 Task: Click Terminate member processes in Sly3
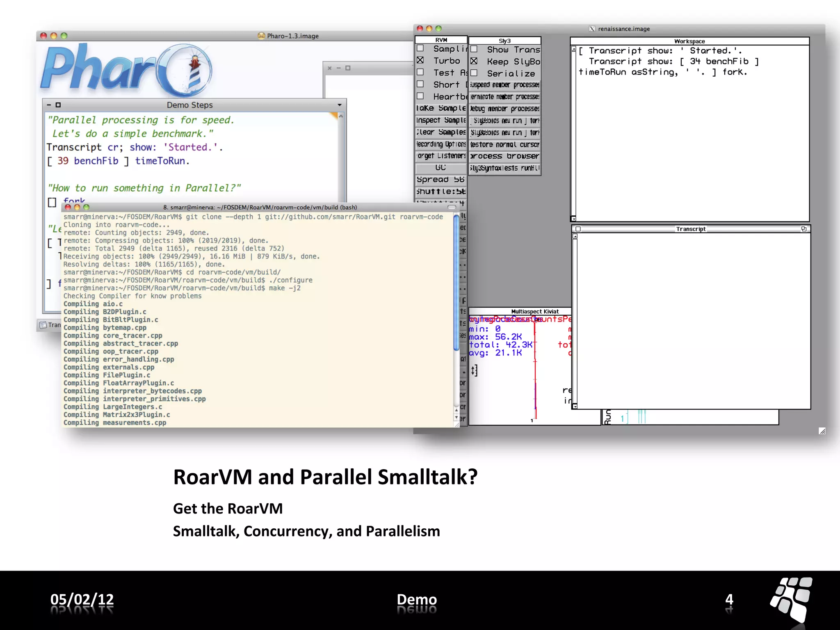505,97
